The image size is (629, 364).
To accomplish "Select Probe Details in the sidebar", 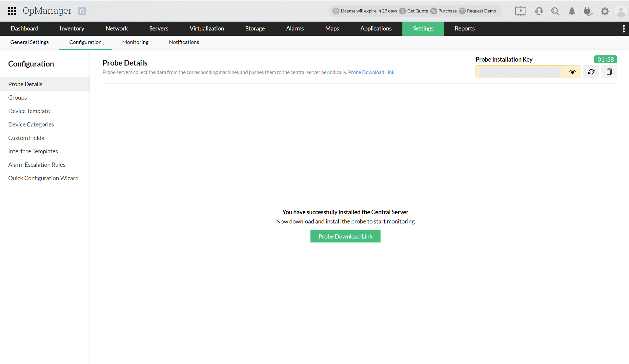I will (45, 84).
